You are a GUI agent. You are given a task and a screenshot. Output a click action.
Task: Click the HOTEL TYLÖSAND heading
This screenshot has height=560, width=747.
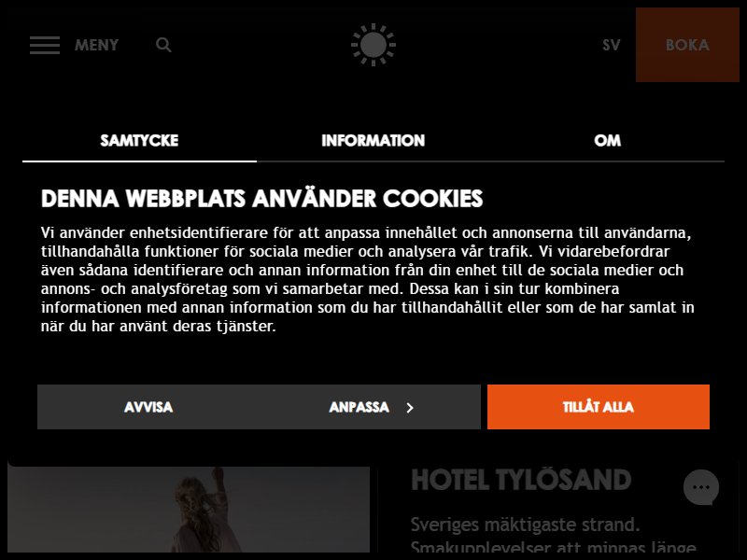tap(521, 480)
